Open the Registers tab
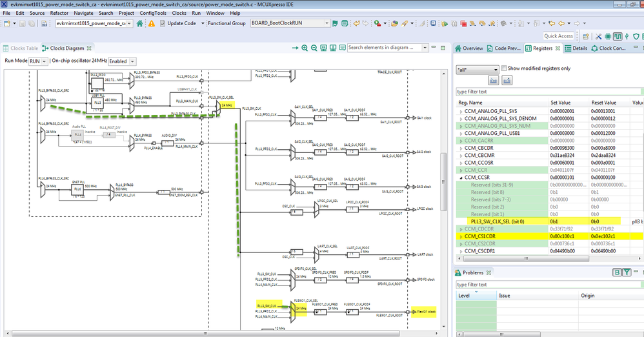The height and width of the screenshot is (337, 644). click(541, 48)
